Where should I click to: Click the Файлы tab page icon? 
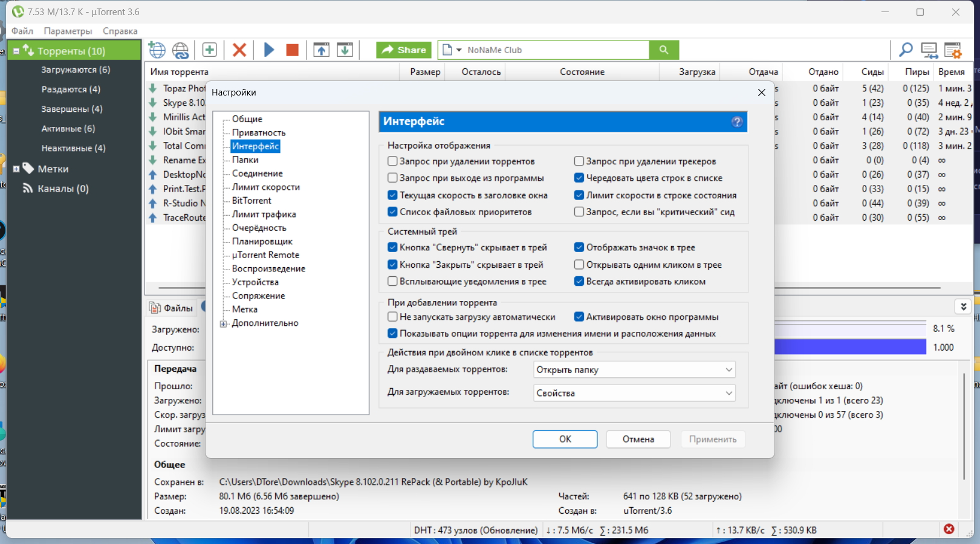(x=155, y=308)
